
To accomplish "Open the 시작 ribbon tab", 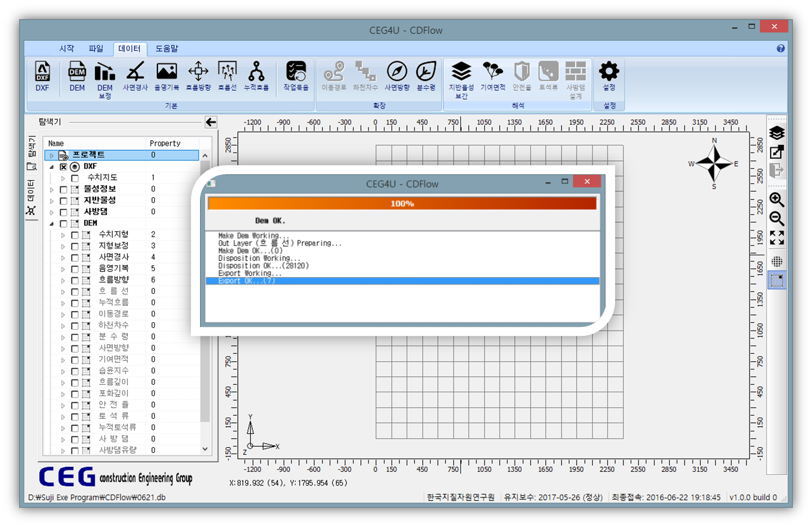I will pyautogui.click(x=67, y=49).
